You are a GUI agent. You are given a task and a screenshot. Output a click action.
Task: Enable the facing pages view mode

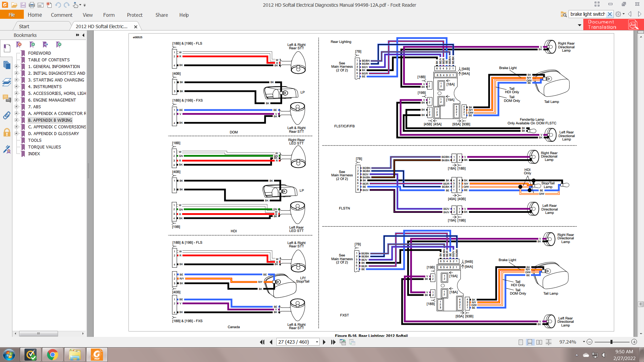click(539, 342)
